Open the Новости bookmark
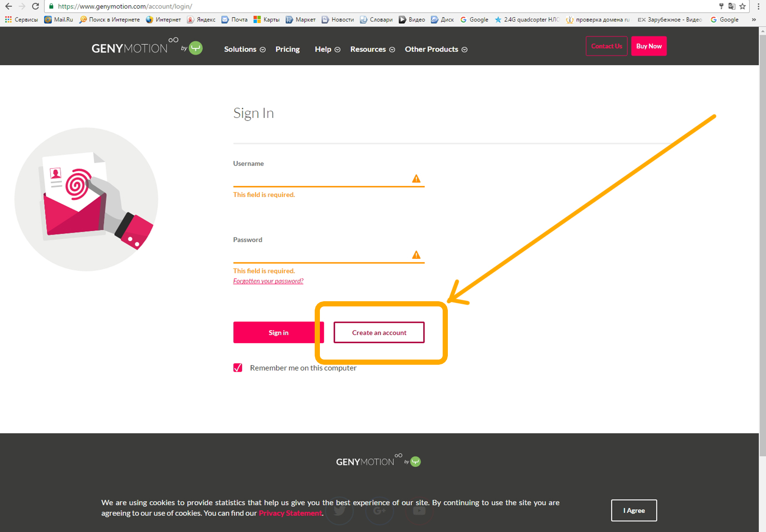 click(338, 19)
